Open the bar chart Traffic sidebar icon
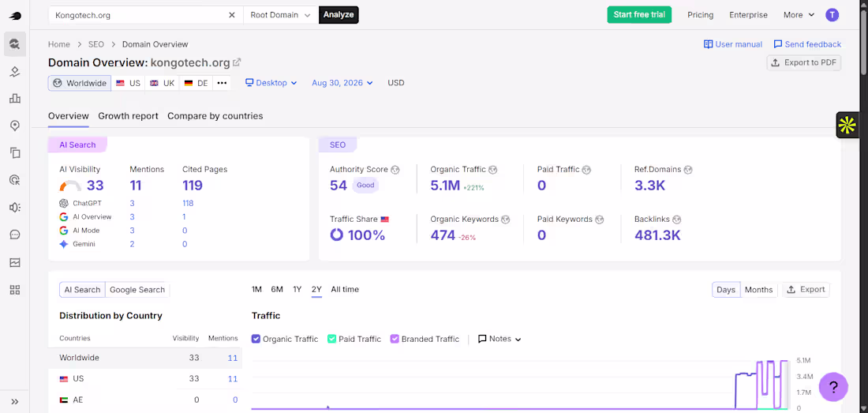Screen dimensions: 868x413 tap(15, 99)
